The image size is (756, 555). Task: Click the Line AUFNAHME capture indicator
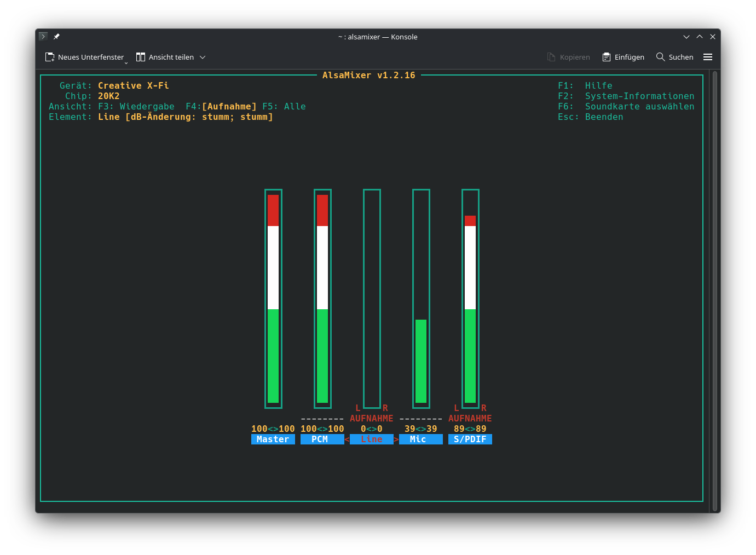tap(372, 419)
